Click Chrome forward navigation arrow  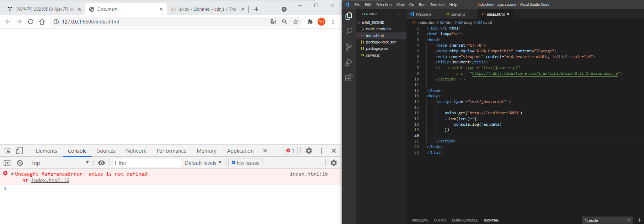click(x=19, y=22)
